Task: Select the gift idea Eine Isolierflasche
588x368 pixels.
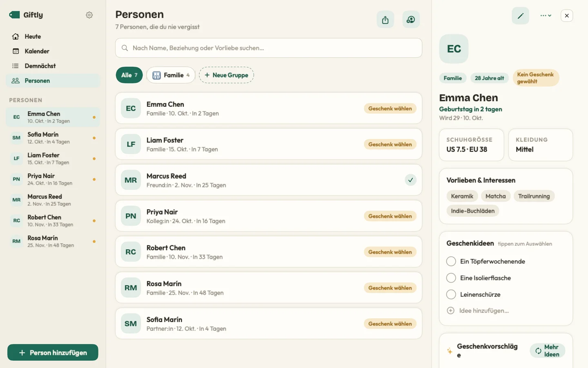Action: point(451,278)
